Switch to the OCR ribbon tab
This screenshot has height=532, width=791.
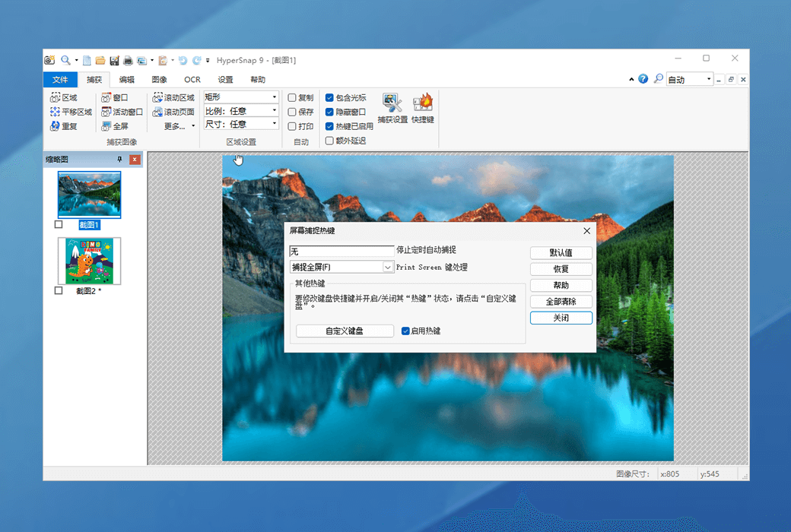(x=192, y=80)
